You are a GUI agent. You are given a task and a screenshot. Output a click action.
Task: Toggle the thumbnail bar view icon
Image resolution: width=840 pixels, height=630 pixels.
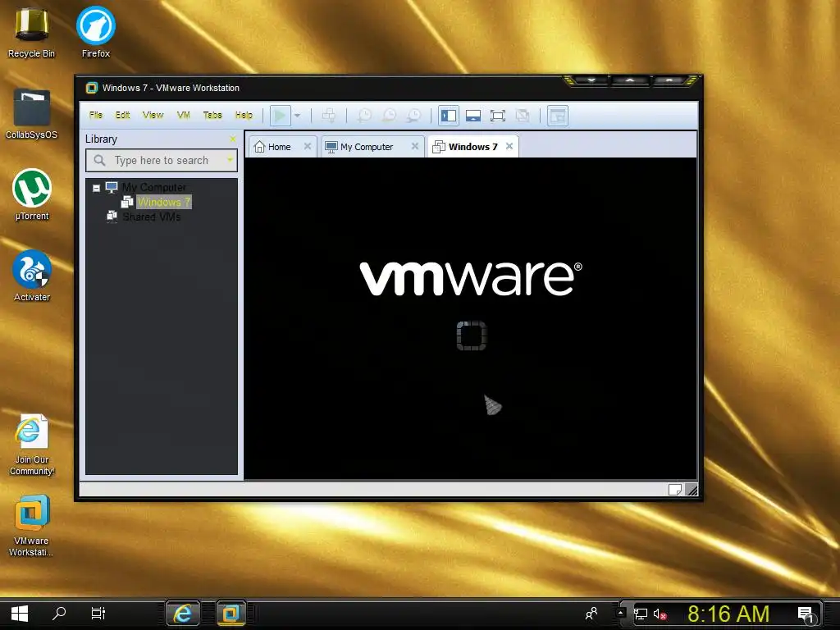tap(473, 115)
